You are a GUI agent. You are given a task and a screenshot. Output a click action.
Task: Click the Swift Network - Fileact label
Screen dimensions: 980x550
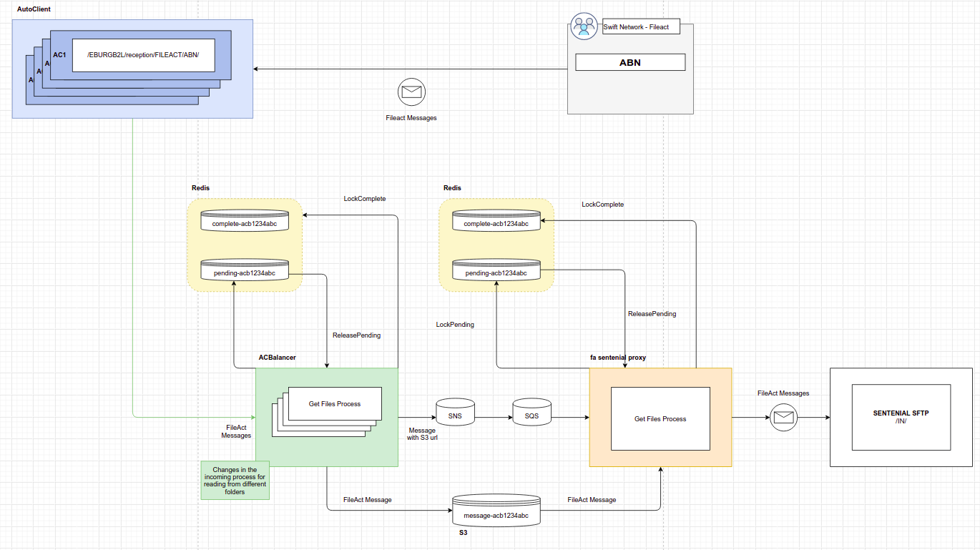click(x=641, y=26)
